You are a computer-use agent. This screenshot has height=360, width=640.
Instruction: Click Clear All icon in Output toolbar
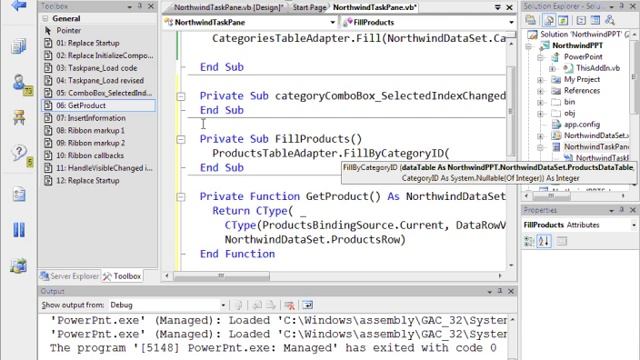pyautogui.click(x=289, y=305)
